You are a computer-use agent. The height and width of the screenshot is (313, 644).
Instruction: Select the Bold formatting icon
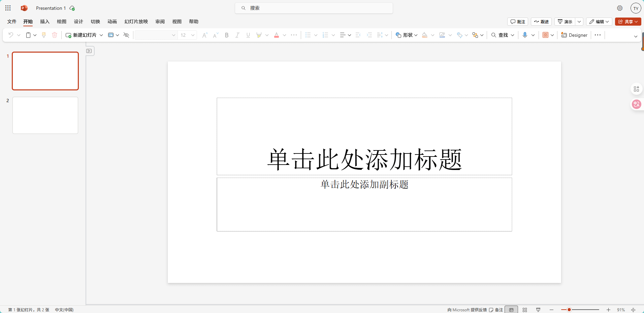(x=226, y=35)
